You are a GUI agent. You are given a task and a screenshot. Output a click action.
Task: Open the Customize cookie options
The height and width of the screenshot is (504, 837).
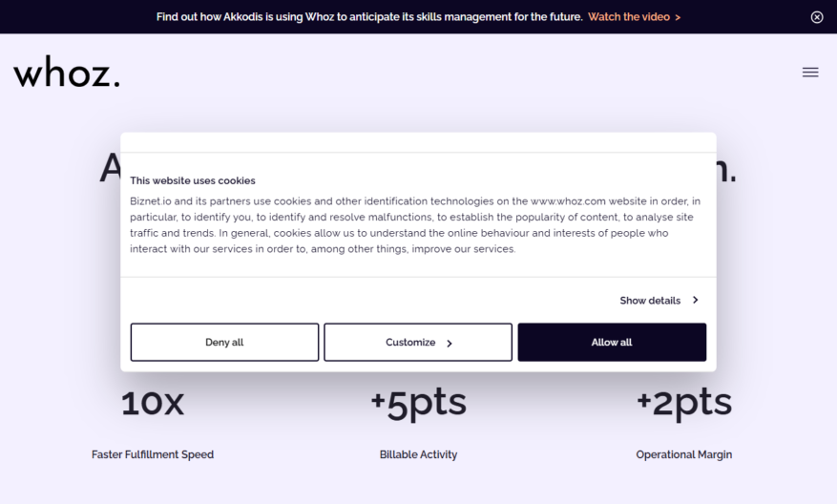tap(418, 343)
